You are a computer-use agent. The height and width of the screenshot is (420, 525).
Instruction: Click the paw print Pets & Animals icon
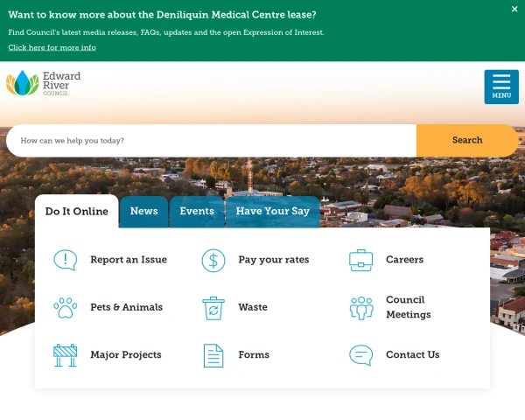point(66,307)
